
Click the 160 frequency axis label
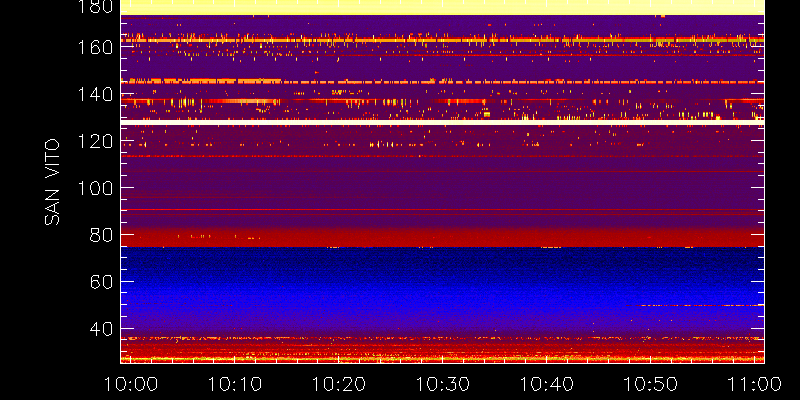[94, 47]
